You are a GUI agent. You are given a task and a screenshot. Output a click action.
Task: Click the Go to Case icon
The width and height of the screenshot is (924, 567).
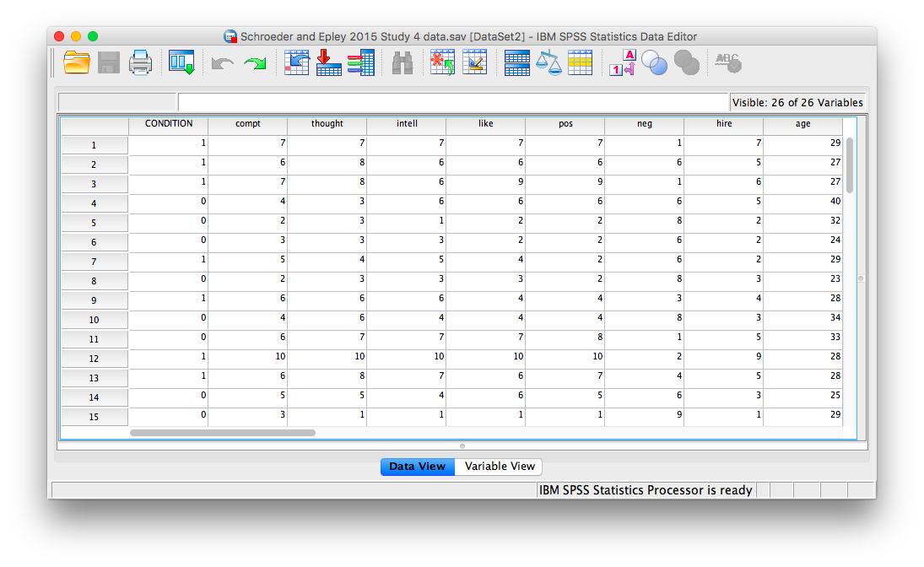(297, 62)
